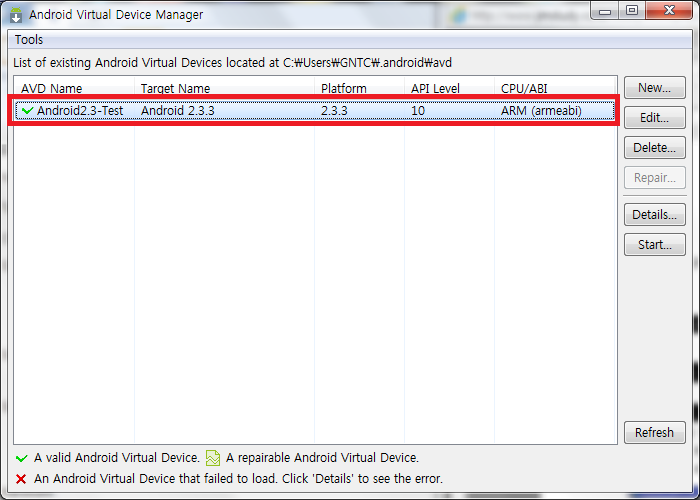The width and height of the screenshot is (700, 500).
Task: Click the red X failed-to-load legend icon
Action: [x=21, y=479]
